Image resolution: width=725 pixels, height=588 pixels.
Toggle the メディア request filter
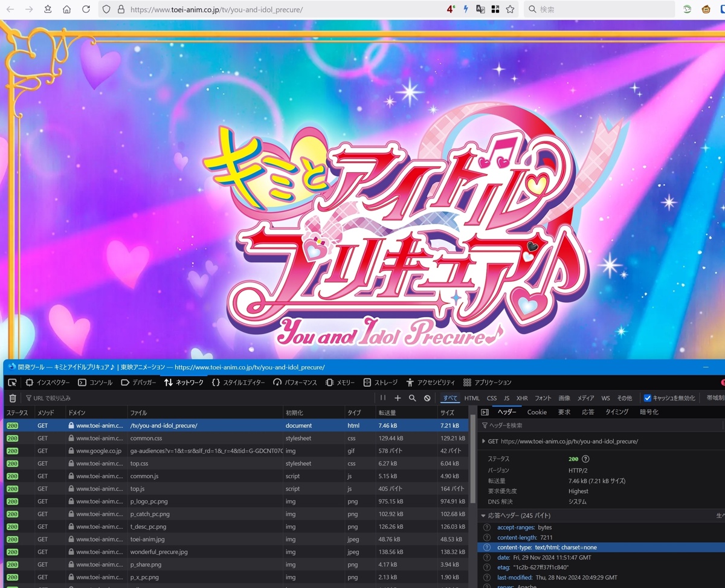585,398
